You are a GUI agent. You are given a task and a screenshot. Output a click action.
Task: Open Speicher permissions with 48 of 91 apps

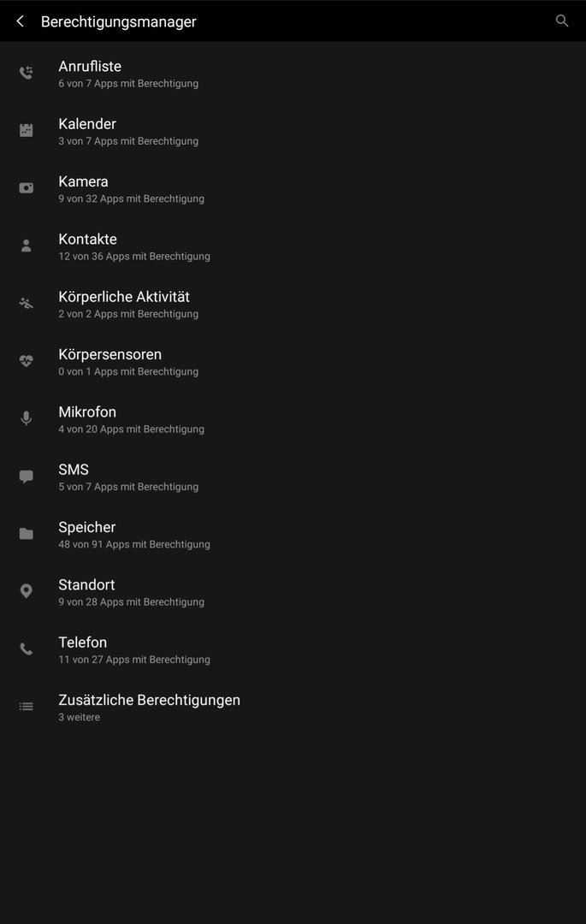293,535
